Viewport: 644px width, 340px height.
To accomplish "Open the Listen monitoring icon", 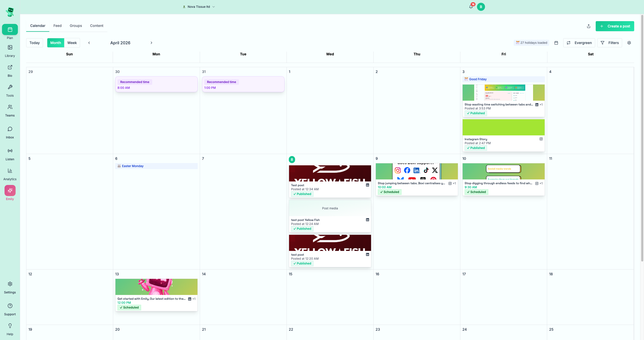I will 10,151.
